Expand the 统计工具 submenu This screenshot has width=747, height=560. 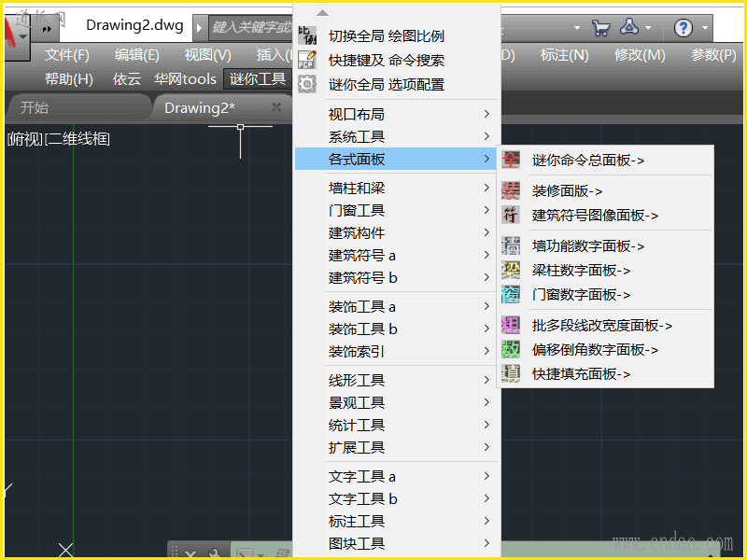point(486,425)
